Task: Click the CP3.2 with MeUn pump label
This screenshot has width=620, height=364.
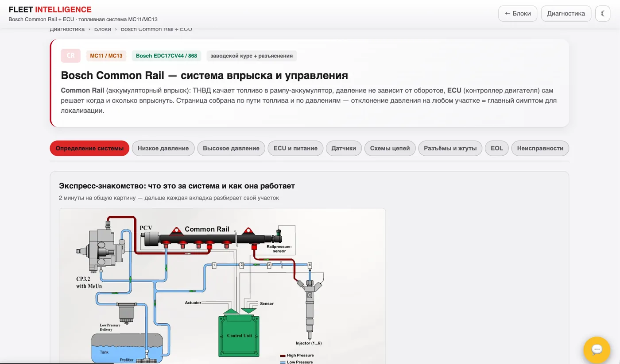Action: (x=89, y=283)
